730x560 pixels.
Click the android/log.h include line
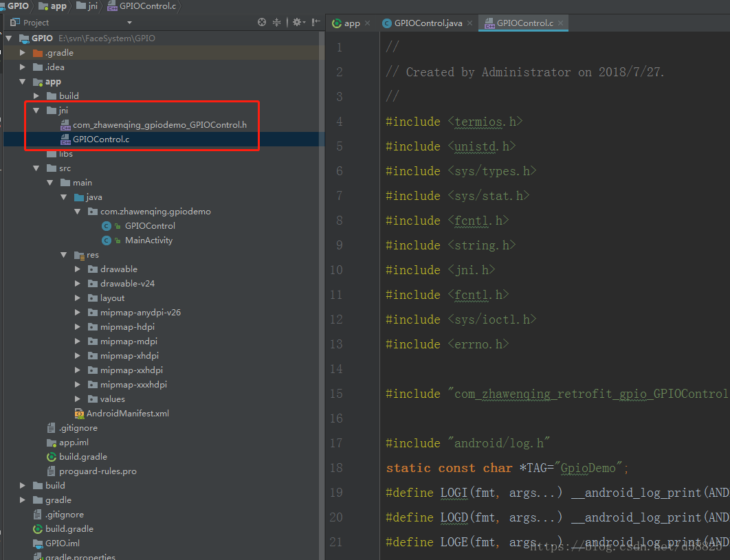pyautogui.click(x=468, y=443)
